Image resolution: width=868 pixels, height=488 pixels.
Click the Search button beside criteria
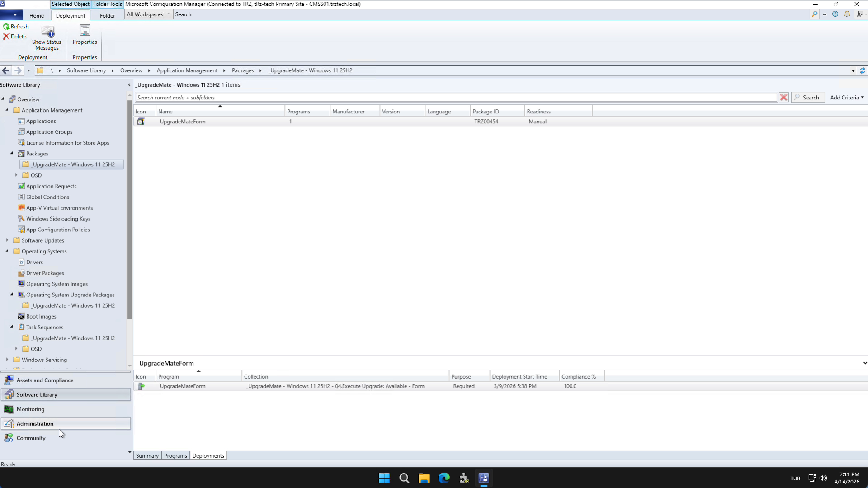click(x=807, y=98)
